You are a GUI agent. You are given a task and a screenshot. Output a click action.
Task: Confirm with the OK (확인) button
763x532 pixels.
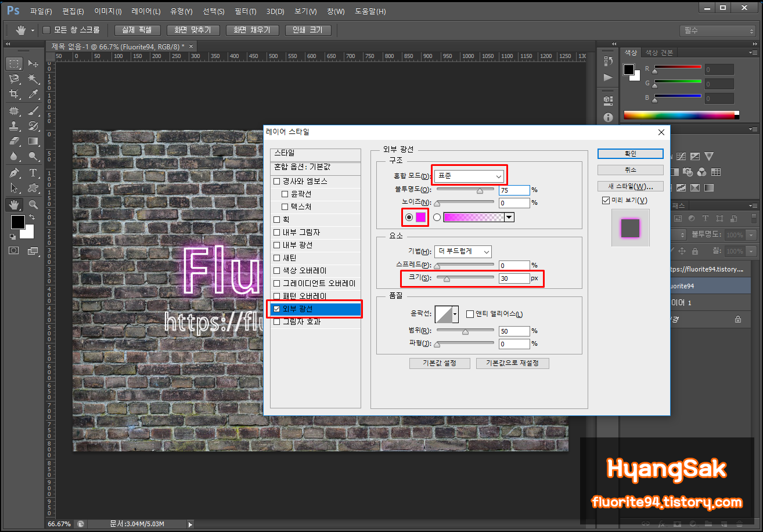click(x=631, y=153)
